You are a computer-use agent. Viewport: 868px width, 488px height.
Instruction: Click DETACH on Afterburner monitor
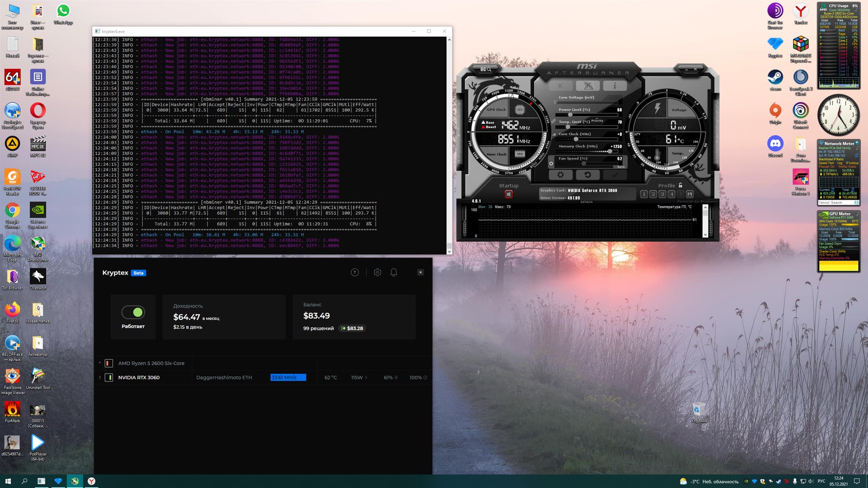coord(586,202)
